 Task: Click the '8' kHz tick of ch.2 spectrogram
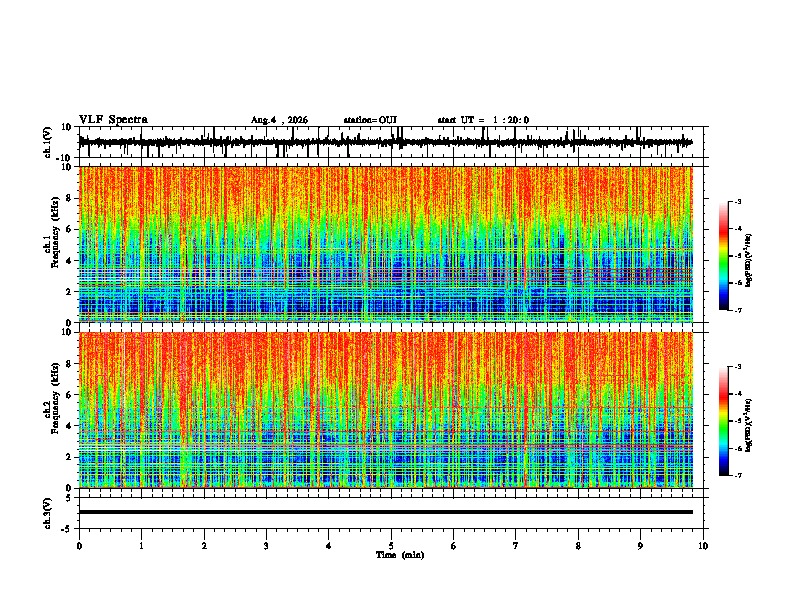coord(70,364)
